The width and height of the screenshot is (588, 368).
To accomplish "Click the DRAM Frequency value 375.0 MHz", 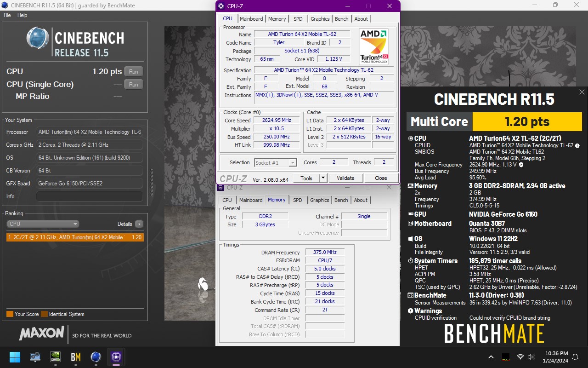I will 325,253.
